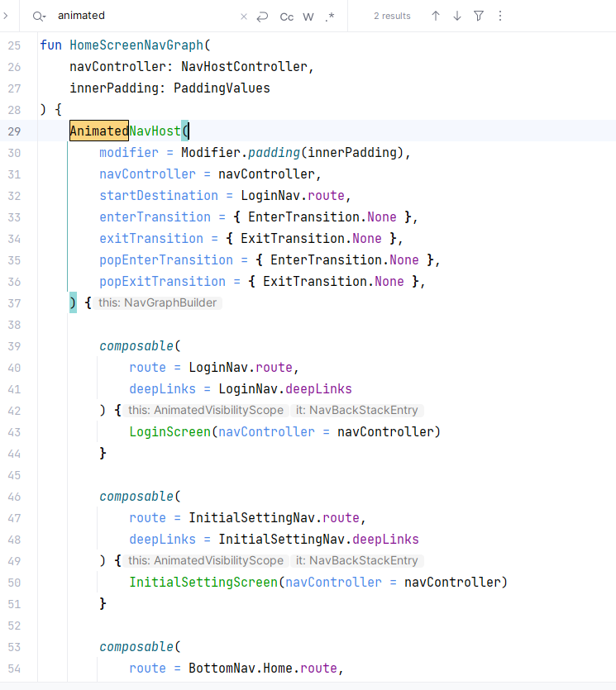Click 'fun' keyword on line 25
This screenshot has width=616, height=690.
pyautogui.click(x=51, y=45)
